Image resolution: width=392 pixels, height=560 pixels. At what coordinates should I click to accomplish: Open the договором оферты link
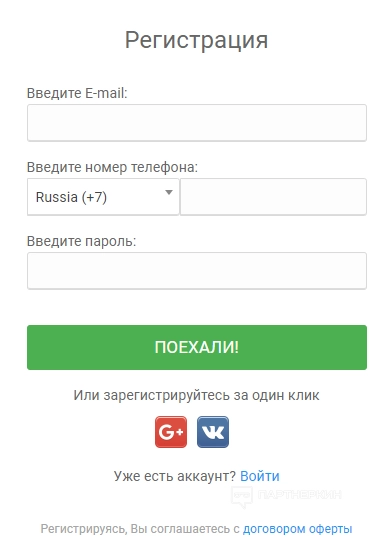coord(297,529)
